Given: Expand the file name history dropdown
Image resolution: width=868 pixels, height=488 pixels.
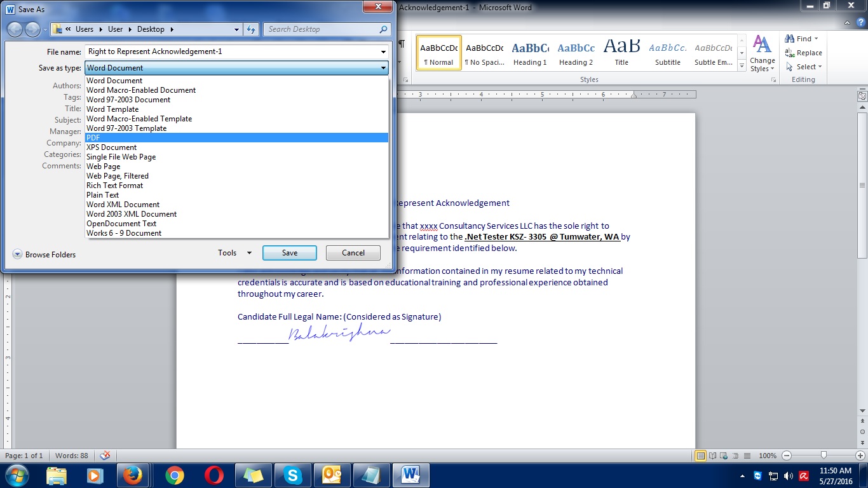Looking at the screenshot, I should (x=383, y=51).
